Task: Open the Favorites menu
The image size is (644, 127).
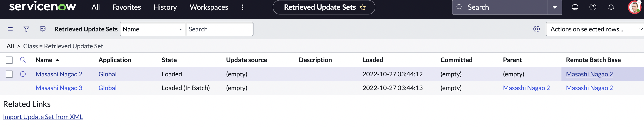Action: 126,7
